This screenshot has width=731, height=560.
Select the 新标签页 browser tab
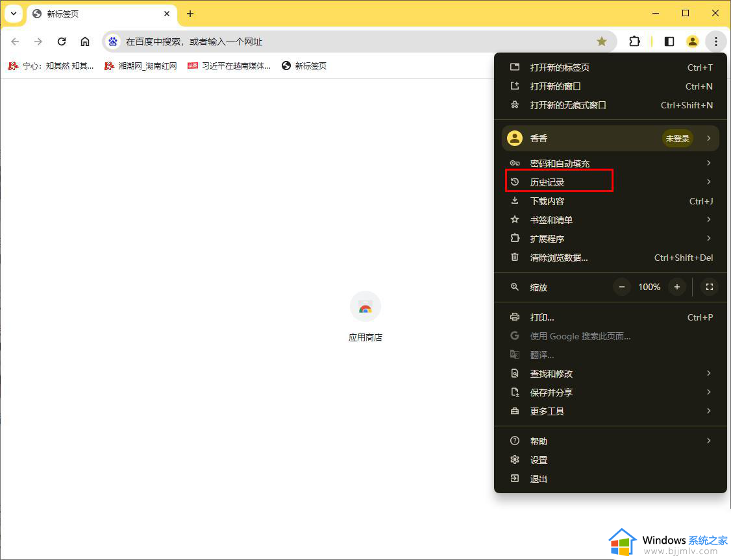(102, 14)
